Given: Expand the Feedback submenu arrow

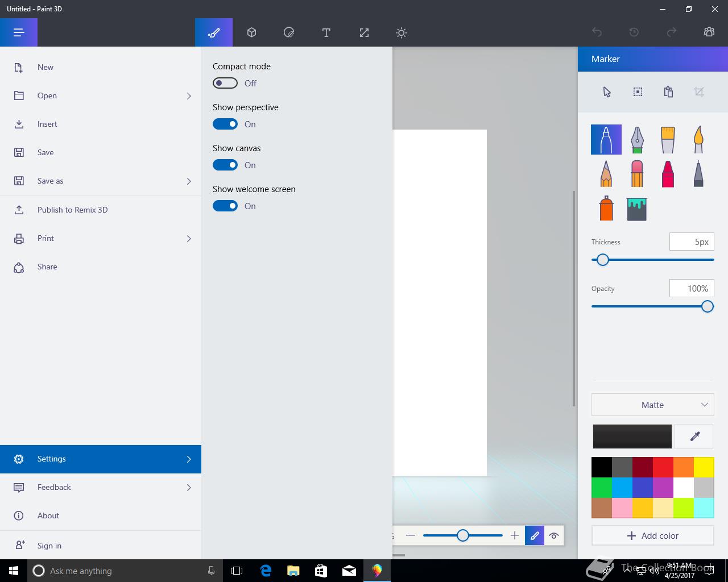Looking at the screenshot, I should point(189,488).
